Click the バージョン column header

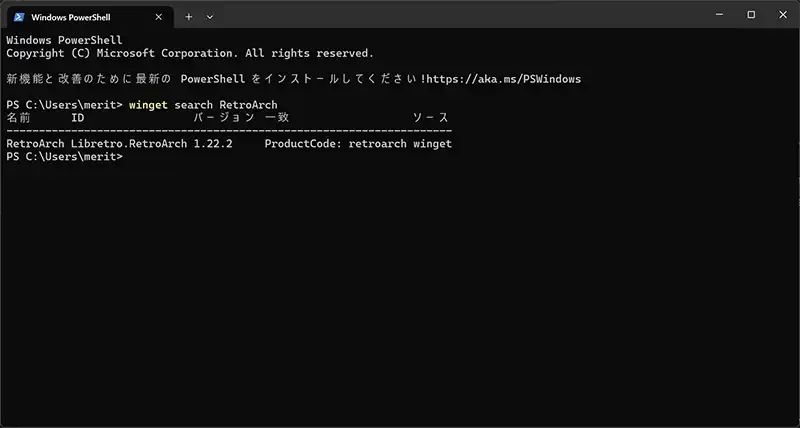coord(225,117)
